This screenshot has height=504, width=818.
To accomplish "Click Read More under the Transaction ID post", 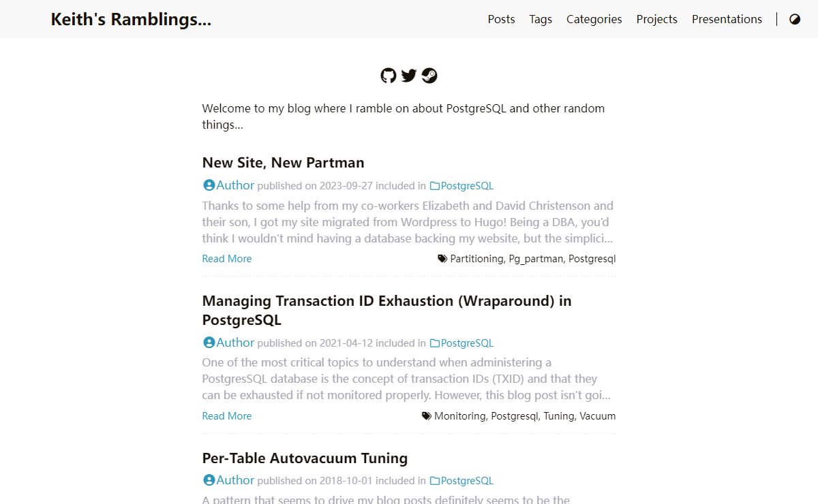I will (x=227, y=416).
